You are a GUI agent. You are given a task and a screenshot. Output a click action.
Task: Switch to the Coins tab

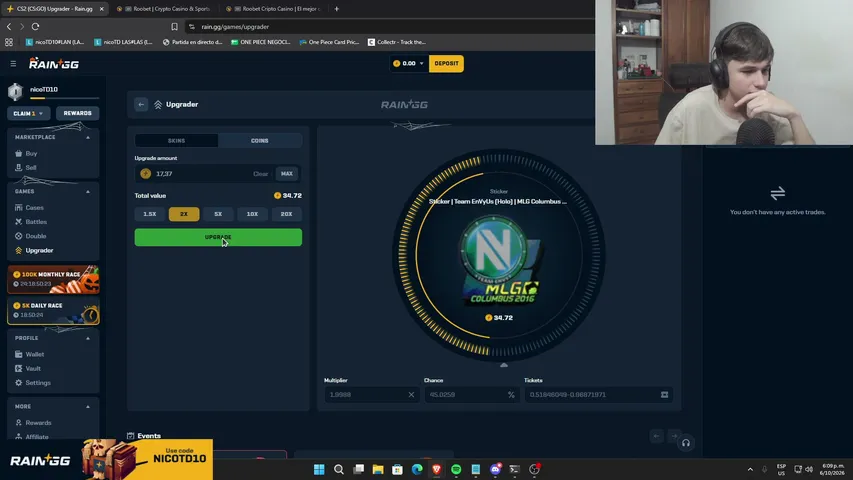click(259, 140)
